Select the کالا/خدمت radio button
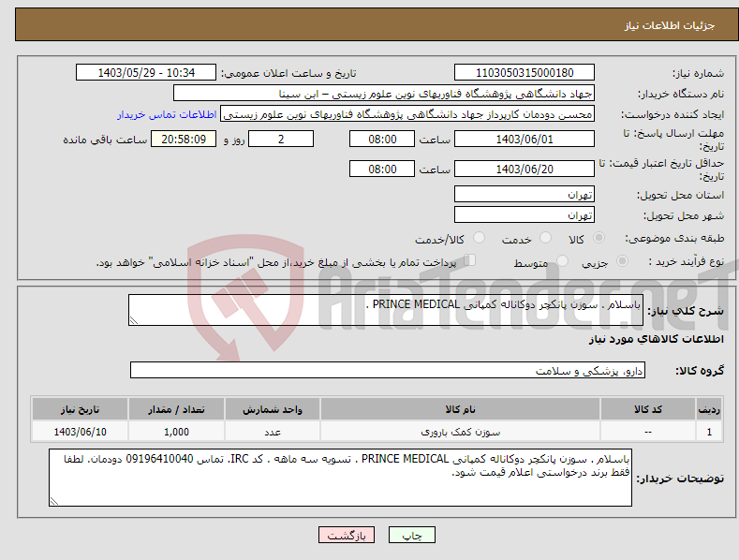This screenshot has width=739, height=560. pyautogui.click(x=479, y=238)
